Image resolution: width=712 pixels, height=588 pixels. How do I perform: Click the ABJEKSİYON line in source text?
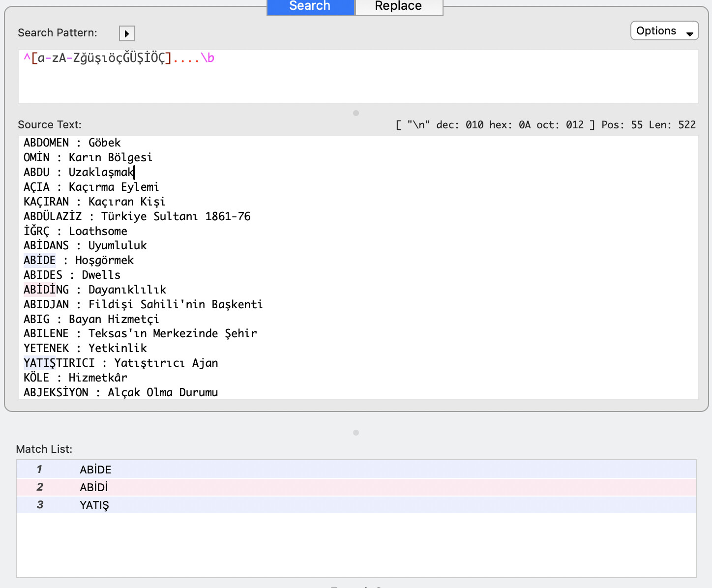(x=120, y=392)
